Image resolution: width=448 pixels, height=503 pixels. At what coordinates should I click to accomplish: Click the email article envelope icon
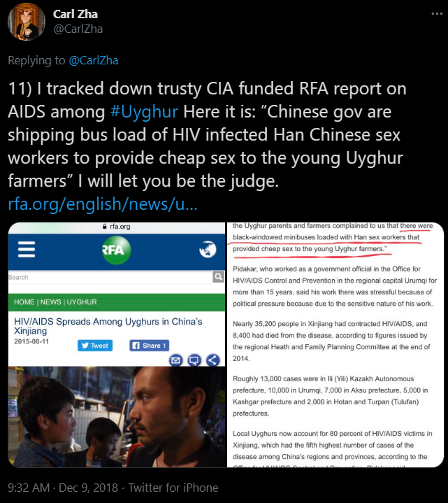(175, 360)
